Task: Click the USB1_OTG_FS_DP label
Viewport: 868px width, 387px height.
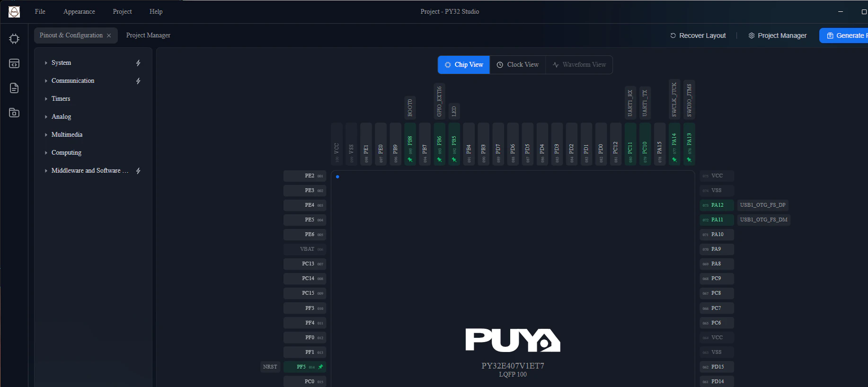Action: click(x=762, y=205)
